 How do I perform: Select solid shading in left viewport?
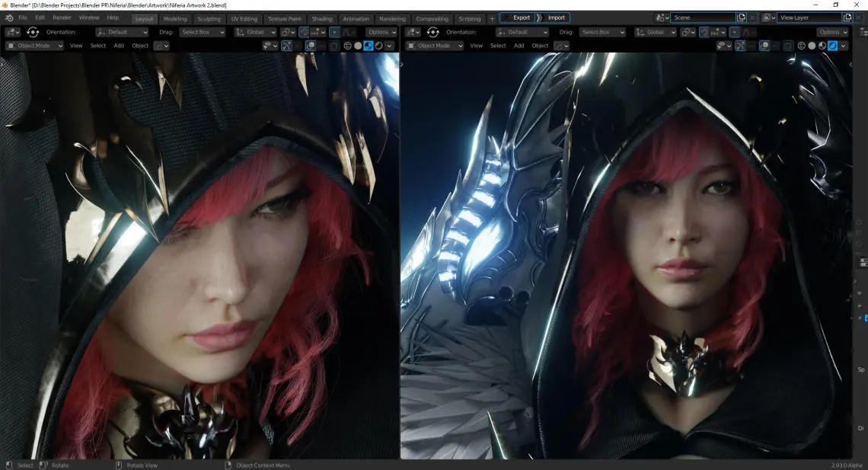pyautogui.click(x=358, y=46)
